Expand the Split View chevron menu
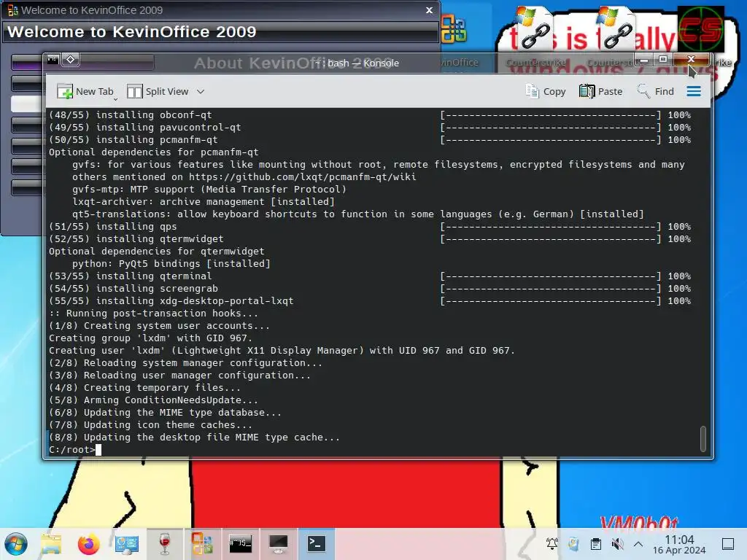 (201, 91)
